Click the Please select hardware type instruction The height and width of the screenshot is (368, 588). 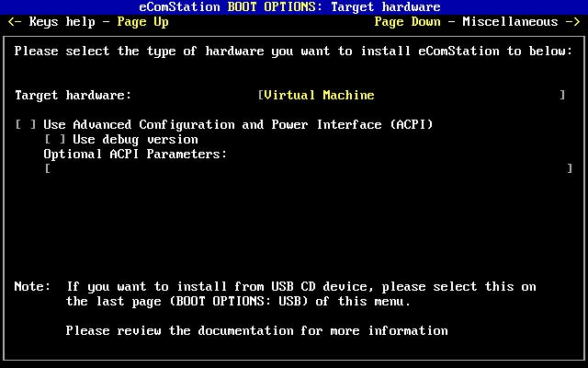294,52
